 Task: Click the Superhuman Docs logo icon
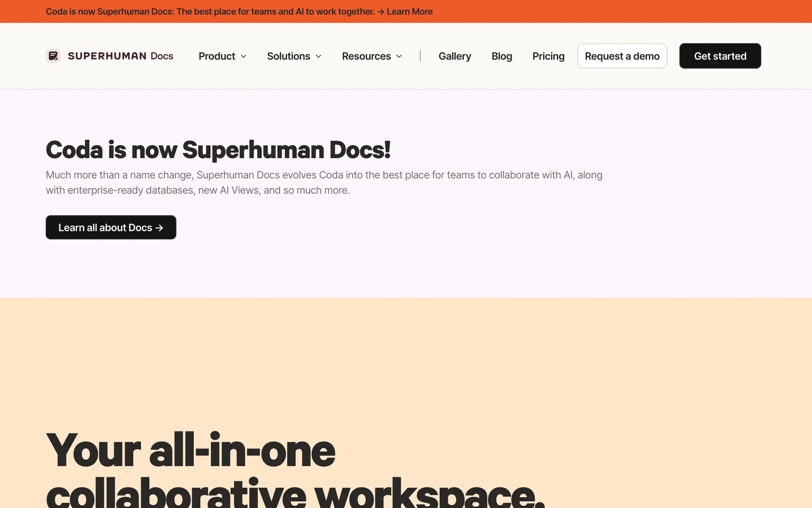tap(53, 56)
